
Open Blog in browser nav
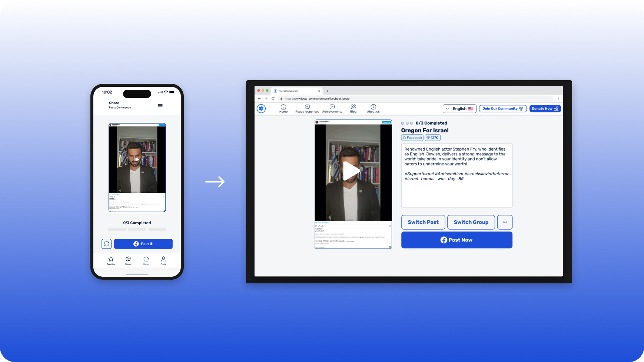point(353,109)
